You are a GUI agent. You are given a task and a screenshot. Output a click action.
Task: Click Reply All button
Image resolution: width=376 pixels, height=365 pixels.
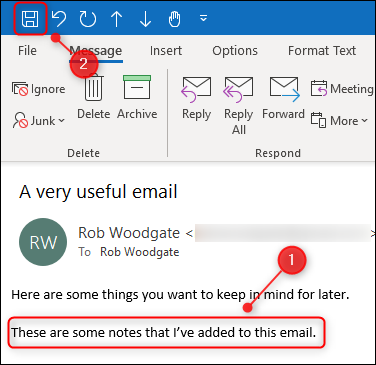[239, 106]
